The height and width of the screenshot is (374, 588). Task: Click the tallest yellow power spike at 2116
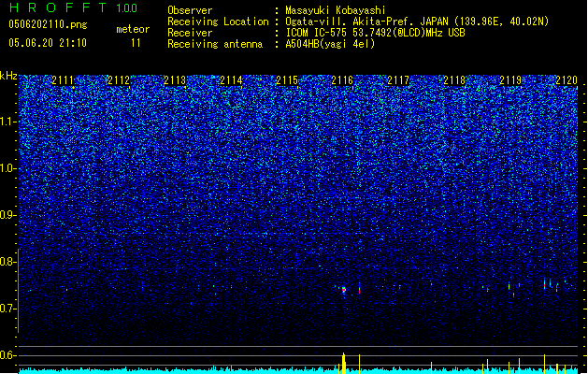[343, 363]
